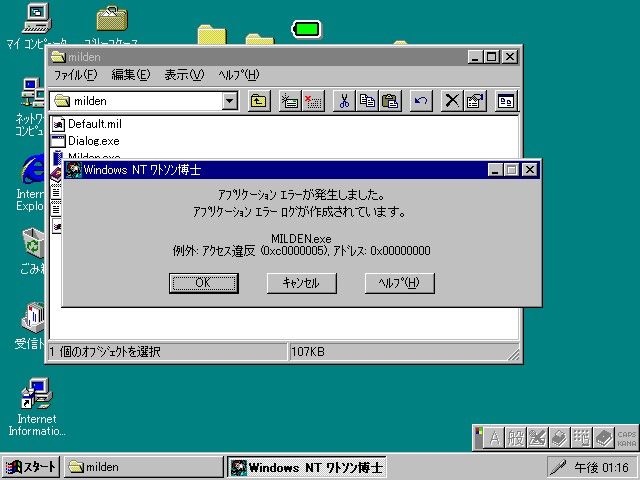Click the briefcase desktop icon

112,18
